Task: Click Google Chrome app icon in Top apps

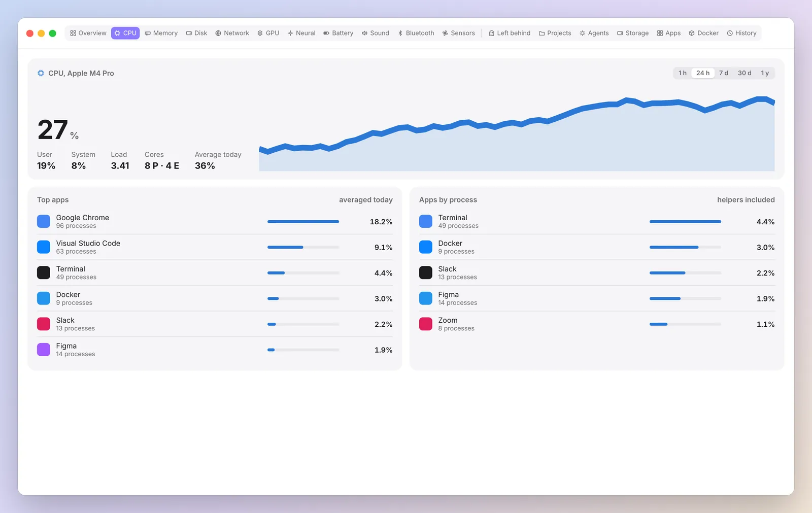Action: click(44, 221)
